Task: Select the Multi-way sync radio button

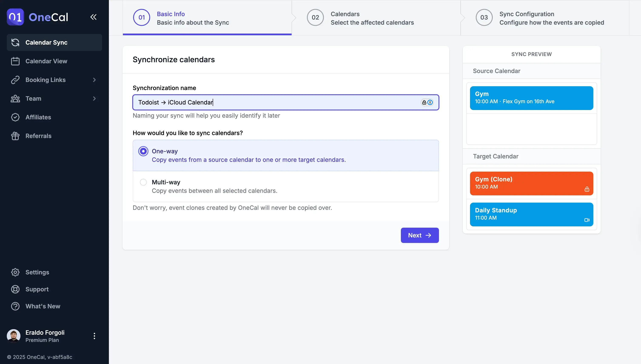Action: [x=143, y=182]
